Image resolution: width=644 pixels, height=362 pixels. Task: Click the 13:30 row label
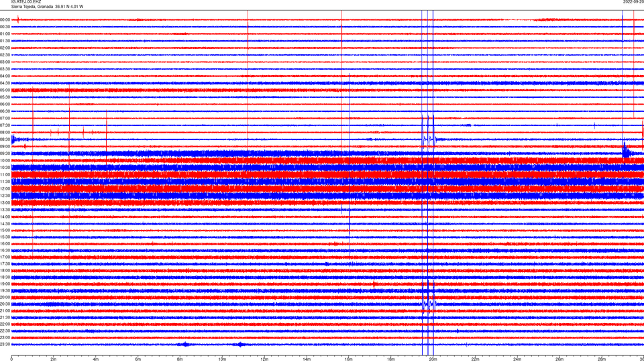pyautogui.click(x=5, y=210)
